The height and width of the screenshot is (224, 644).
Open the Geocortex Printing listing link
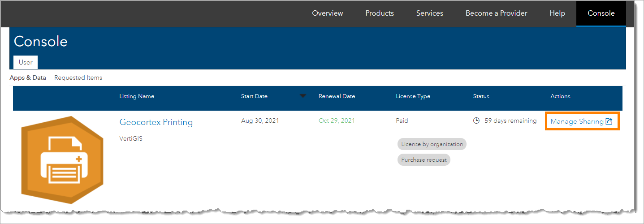tap(156, 122)
